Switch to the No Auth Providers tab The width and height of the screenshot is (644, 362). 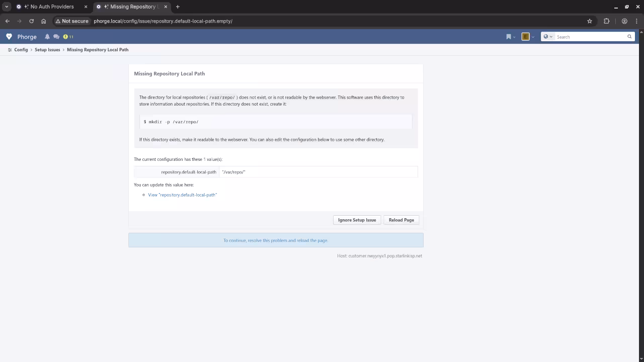pyautogui.click(x=52, y=7)
